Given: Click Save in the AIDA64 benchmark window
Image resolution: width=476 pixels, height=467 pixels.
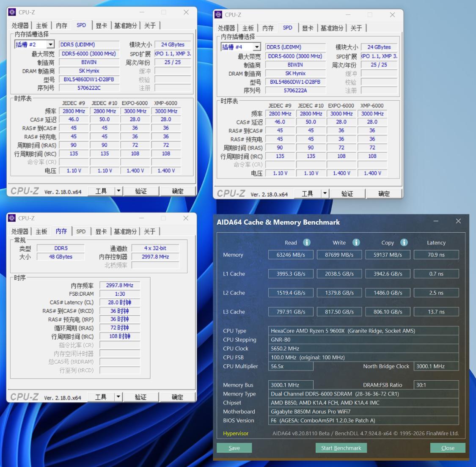Looking at the screenshot, I should (234, 448).
